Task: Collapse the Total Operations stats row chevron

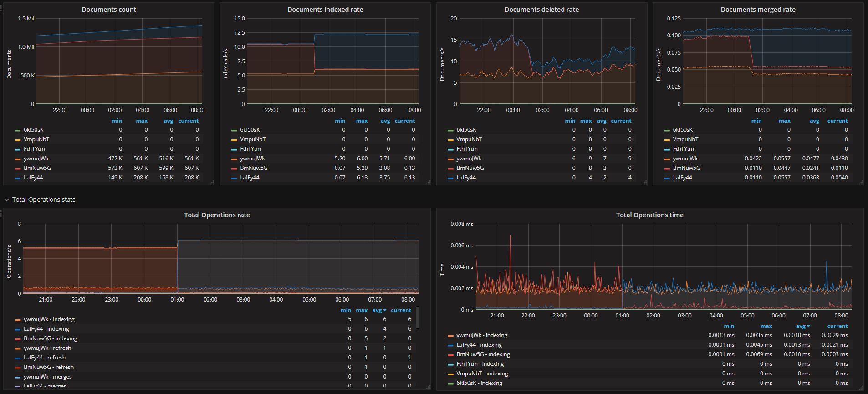Action: click(7, 200)
